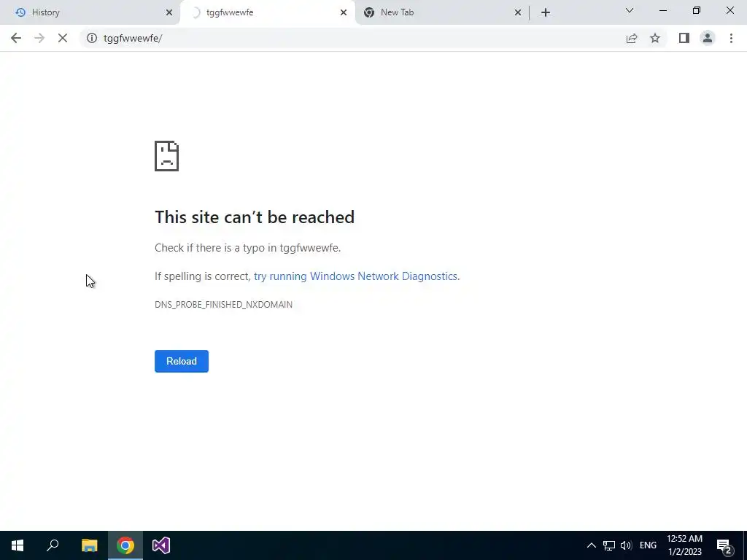Screen dimensions: 747x560
Task: Show hidden system tray icons
Action: (x=591, y=545)
